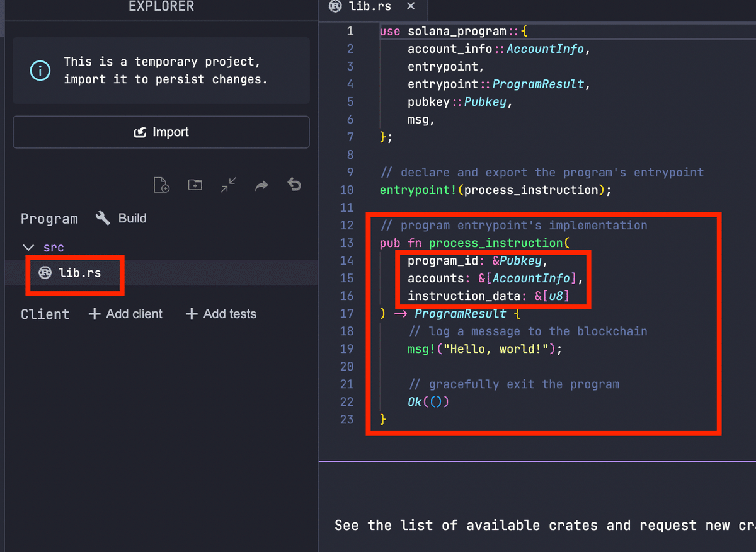Click the info icon in temporary project notice

click(40, 71)
